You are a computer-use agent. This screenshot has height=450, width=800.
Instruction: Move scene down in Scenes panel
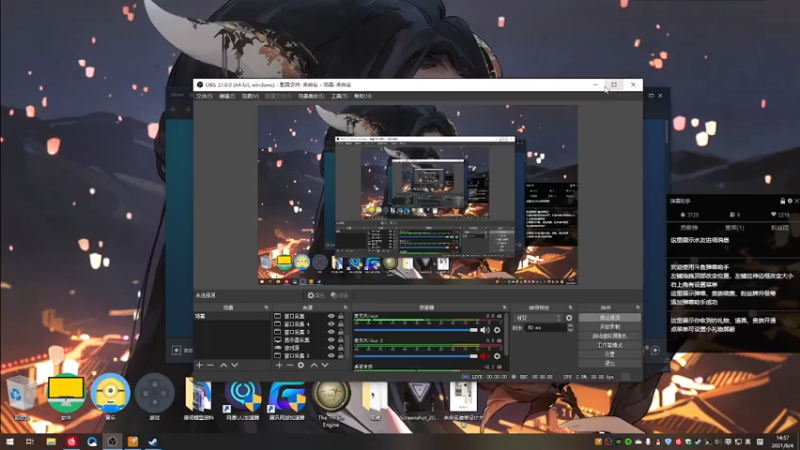click(235, 365)
